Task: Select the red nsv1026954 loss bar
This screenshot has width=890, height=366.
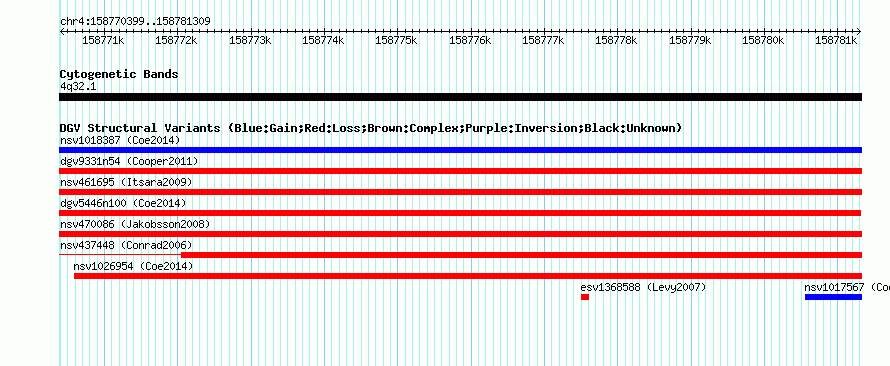Action: [468, 276]
